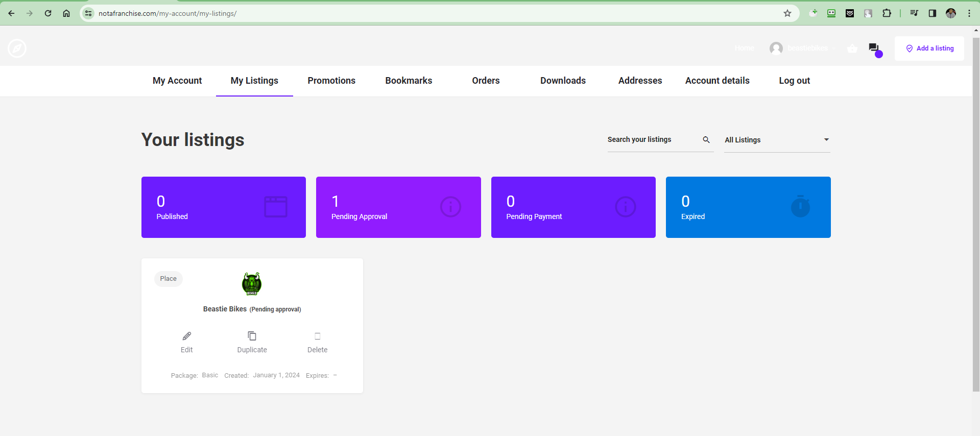The width and height of the screenshot is (980, 436).
Task: Click the Duplicate copy icon
Action: pyautogui.click(x=252, y=336)
